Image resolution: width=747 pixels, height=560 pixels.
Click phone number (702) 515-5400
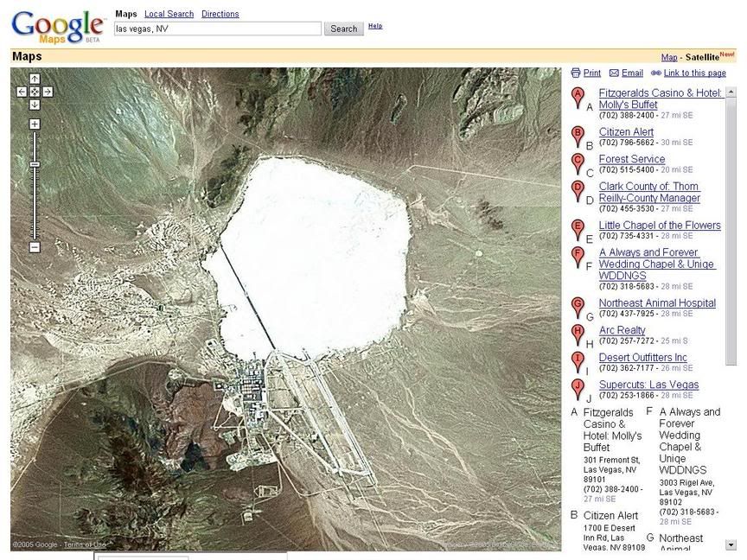626,169
